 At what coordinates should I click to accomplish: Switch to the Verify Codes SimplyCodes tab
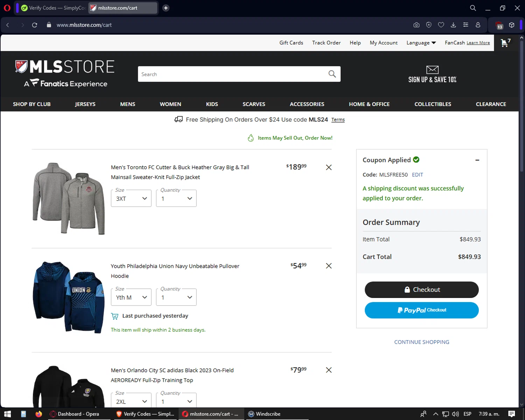pyautogui.click(x=52, y=8)
